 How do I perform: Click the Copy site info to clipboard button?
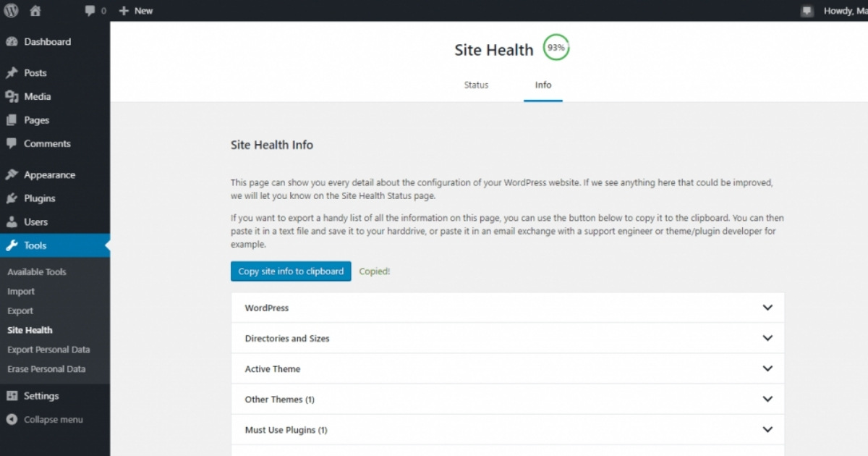tap(291, 271)
